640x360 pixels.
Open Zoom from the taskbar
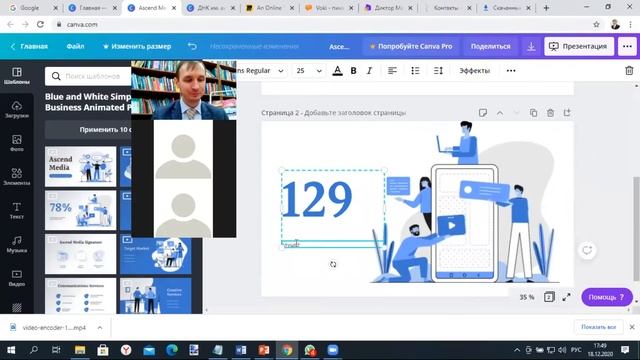pos(333,350)
